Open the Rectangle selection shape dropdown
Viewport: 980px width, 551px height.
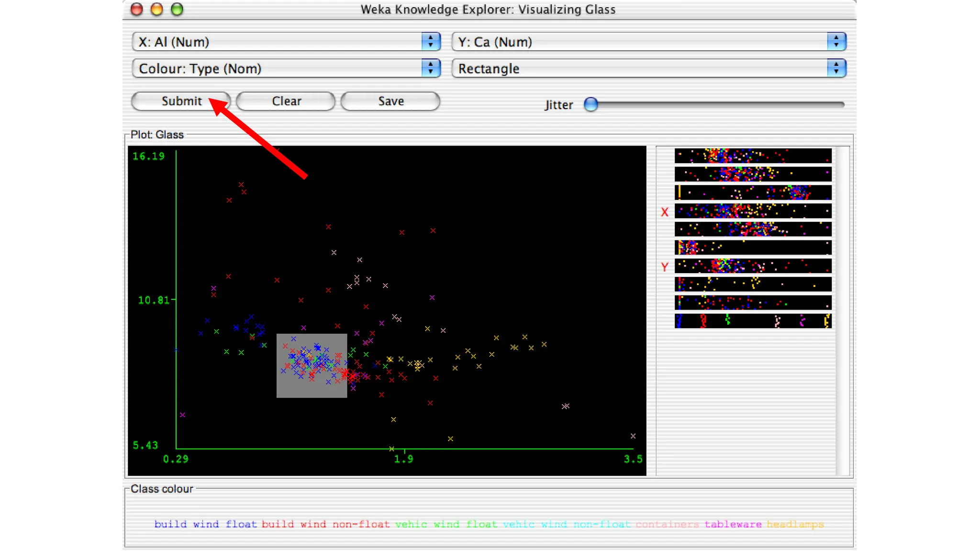[649, 69]
